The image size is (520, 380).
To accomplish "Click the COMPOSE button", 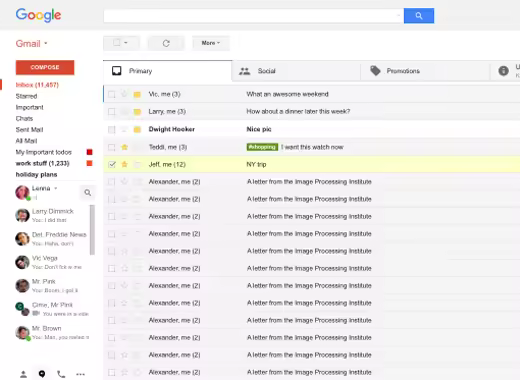I will [x=45, y=67].
